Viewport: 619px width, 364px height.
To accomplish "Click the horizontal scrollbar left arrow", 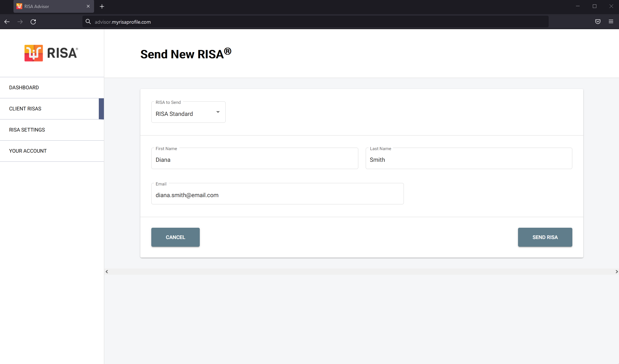I will click(107, 272).
